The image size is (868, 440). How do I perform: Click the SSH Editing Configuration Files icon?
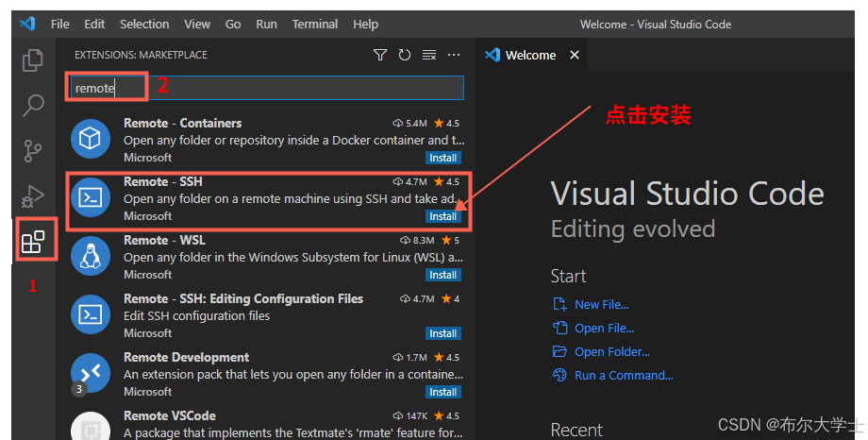click(91, 314)
